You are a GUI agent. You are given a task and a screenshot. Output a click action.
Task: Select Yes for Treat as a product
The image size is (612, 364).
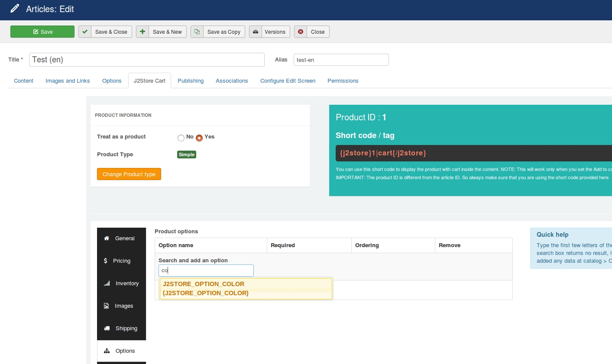click(x=199, y=138)
